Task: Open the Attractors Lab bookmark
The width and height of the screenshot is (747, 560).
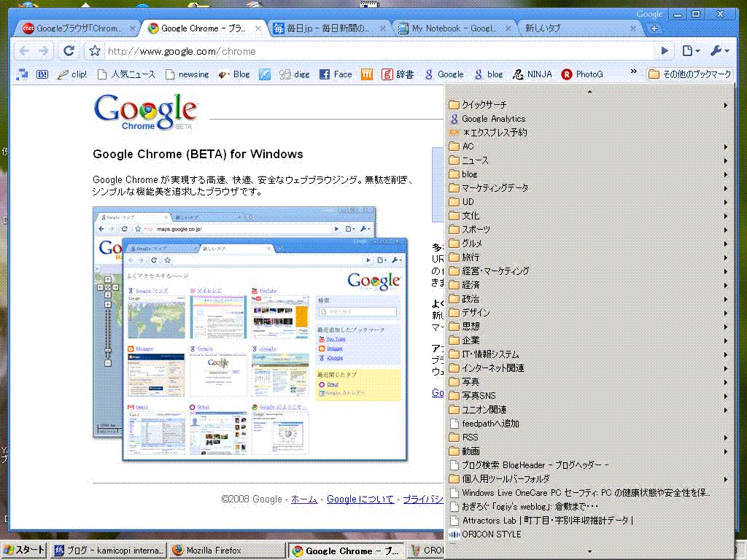Action: pos(589,521)
